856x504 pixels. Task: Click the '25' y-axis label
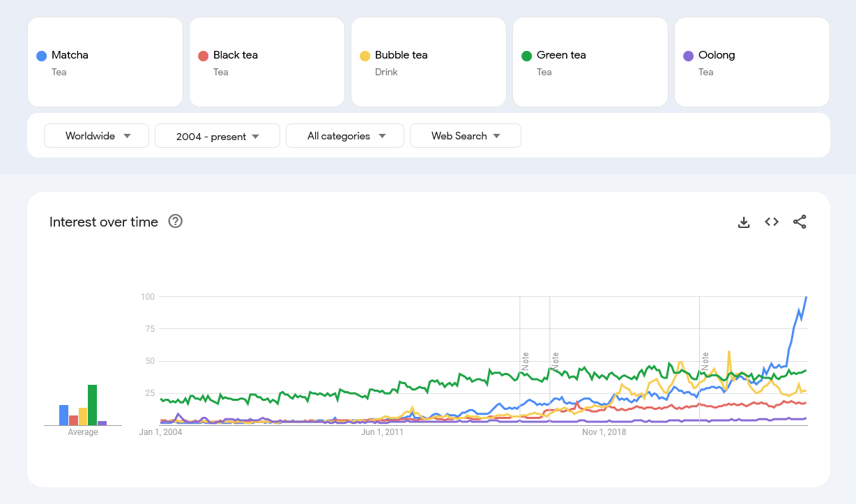(149, 393)
